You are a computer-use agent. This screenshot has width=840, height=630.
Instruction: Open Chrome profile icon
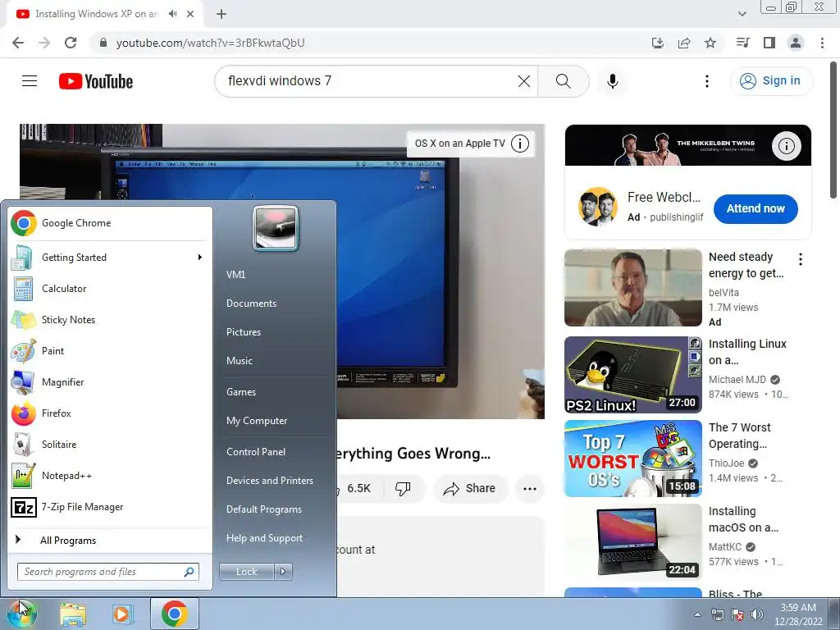point(796,43)
